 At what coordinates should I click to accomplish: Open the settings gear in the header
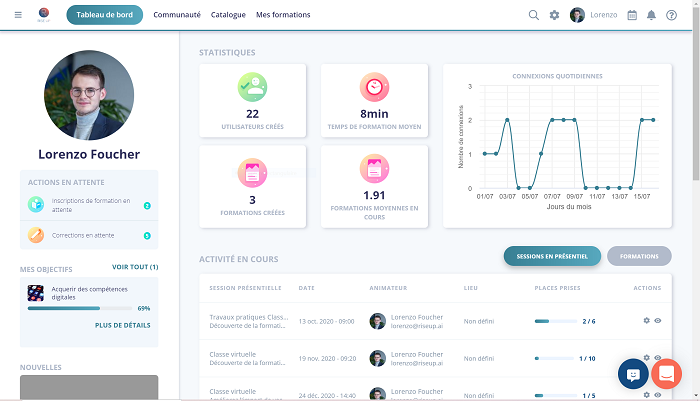pos(554,15)
